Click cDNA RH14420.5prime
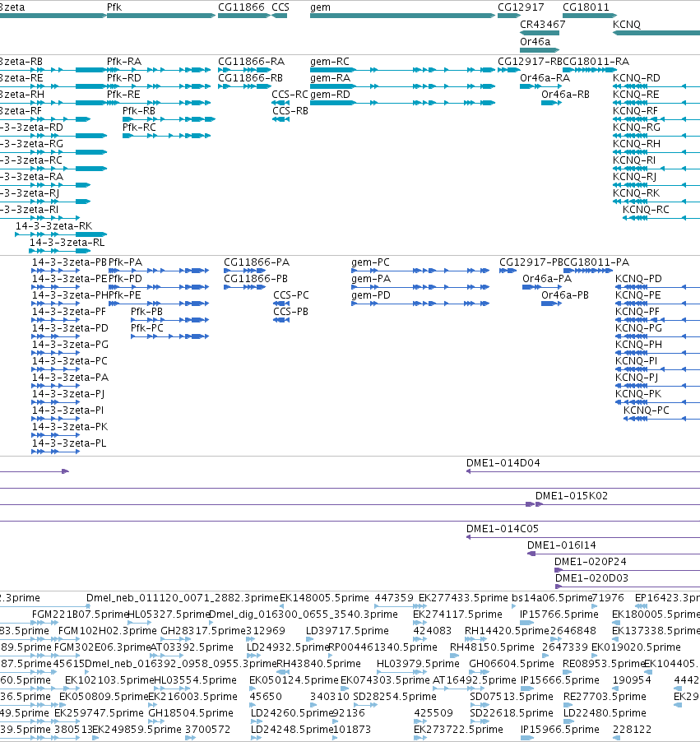This screenshot has height=742, width=700. pyautogui.click(x=507, y=631)
